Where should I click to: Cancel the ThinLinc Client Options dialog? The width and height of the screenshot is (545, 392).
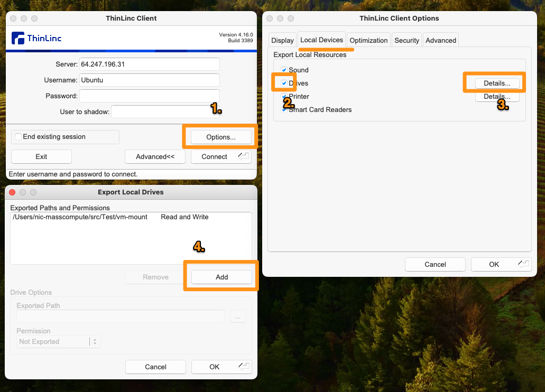pyautogui.click(x=435, y=265)
